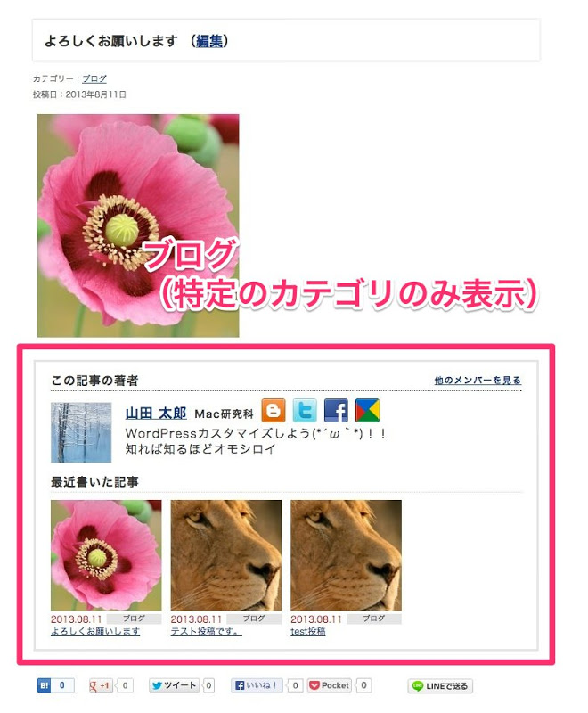
Task: Save the article with the Pocket button
Action: pos(330,685)
